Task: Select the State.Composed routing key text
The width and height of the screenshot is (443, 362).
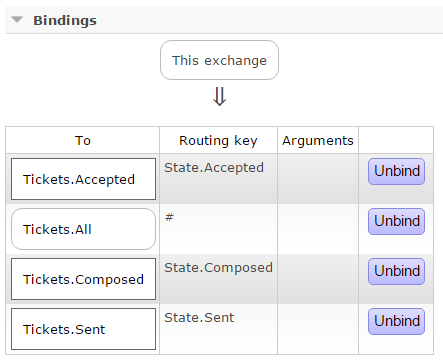Action: click(219, 268)
